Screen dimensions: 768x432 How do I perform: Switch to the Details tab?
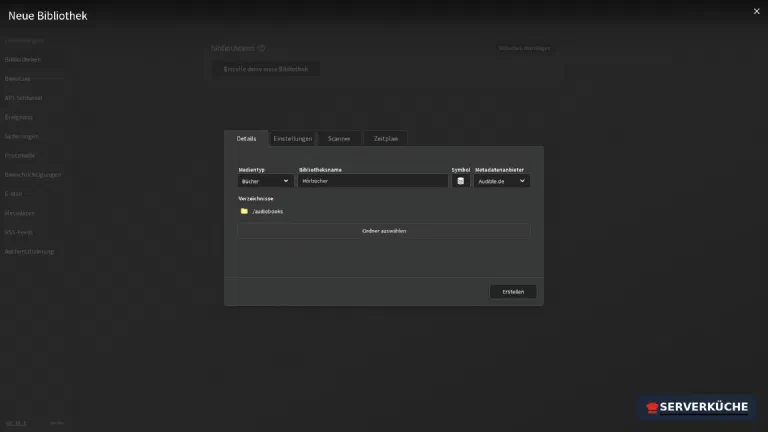246,139
